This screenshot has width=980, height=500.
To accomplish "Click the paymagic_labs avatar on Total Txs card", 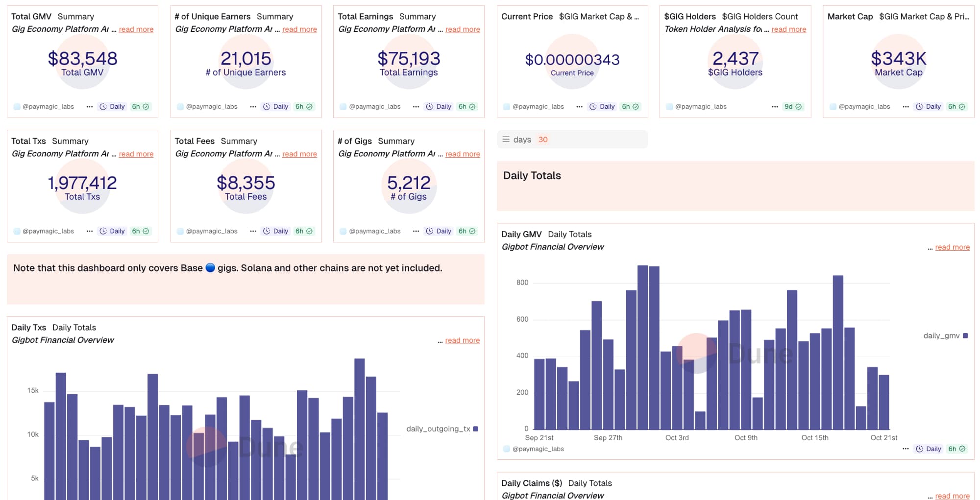I will click(17, 231).
